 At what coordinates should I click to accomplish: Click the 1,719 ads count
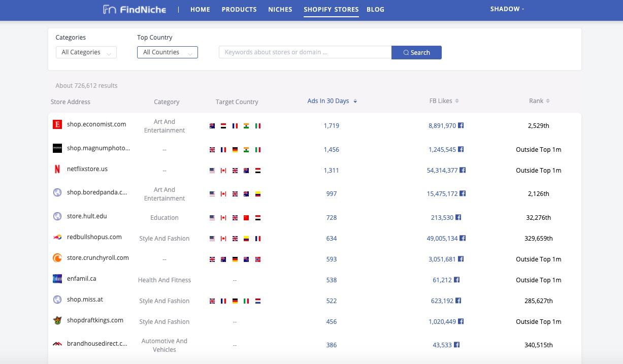(x=332, y=125)
